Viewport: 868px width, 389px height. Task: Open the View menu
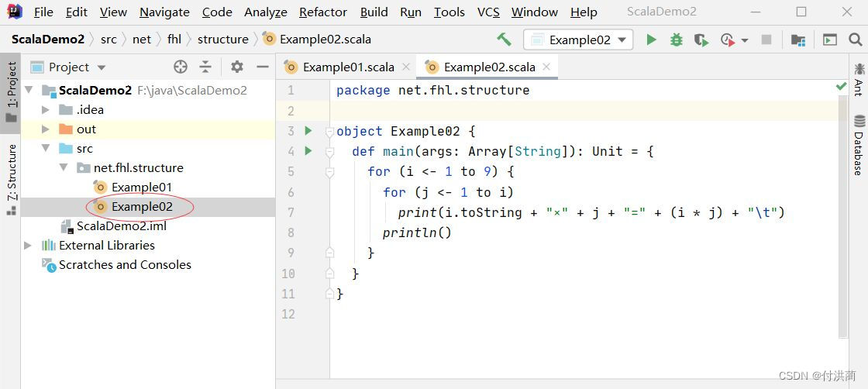[113, 12]
